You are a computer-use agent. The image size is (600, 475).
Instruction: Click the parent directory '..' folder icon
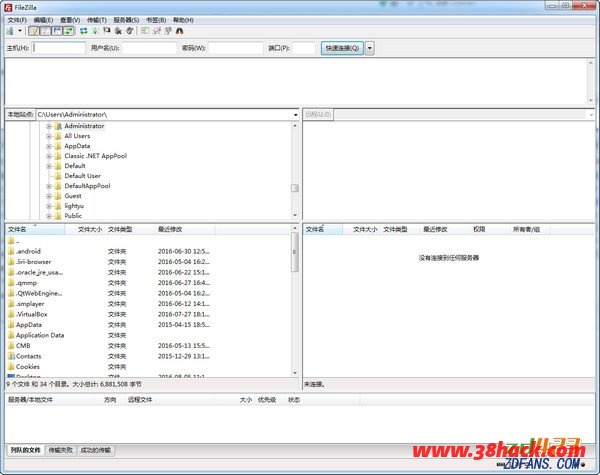pos(11,241)
